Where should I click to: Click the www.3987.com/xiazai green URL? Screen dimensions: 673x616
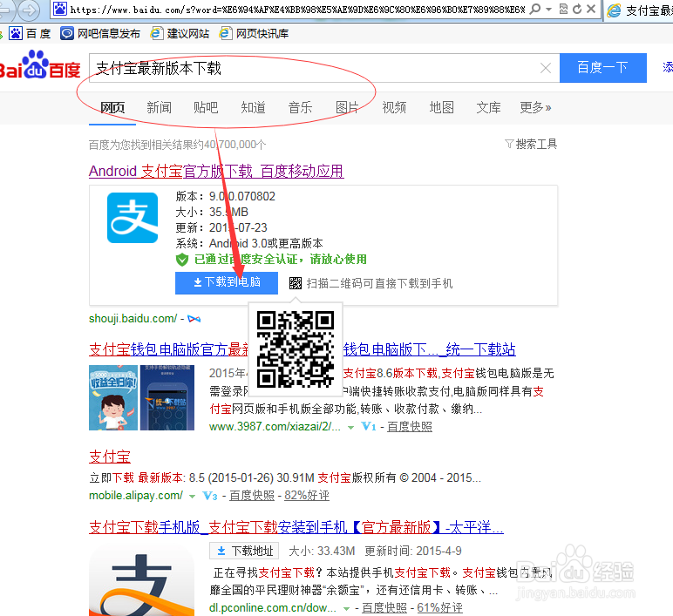click(275, 426)
